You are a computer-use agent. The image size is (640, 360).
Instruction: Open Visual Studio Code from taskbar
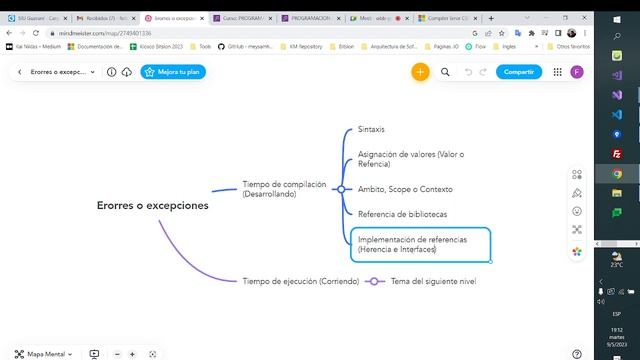tap(617, 114)
